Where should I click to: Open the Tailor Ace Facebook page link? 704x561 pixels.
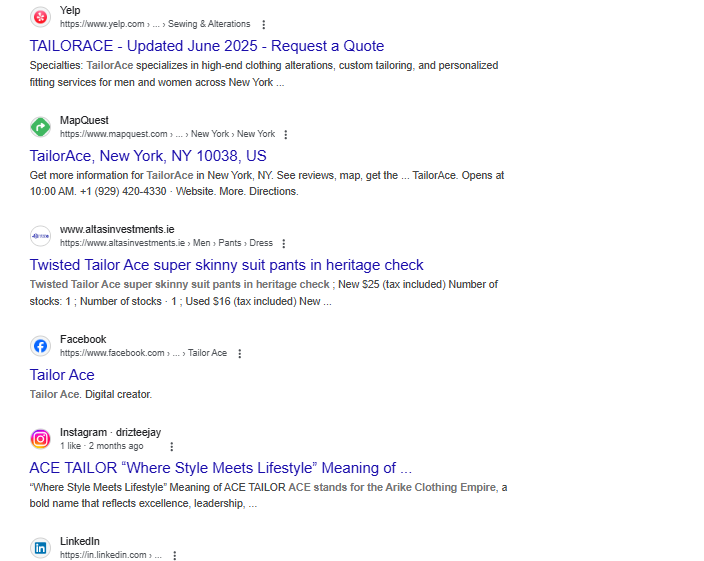point(62,375)
